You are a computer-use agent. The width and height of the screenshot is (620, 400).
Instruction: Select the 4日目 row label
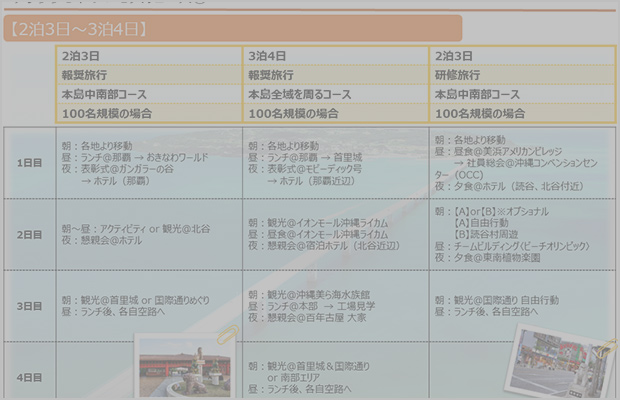pyautogui.click(x=30, y=378)
